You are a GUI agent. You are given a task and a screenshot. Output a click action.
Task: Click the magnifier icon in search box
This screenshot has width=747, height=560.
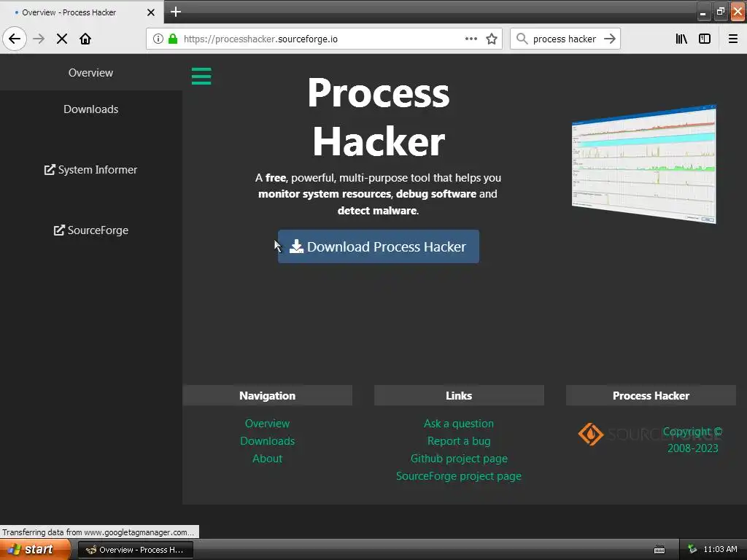click(522, 39)
